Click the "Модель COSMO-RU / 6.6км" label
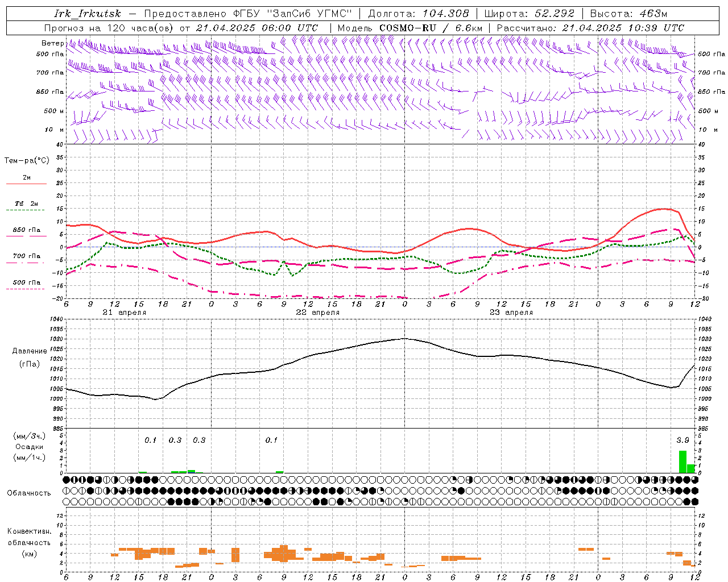Image resolution: width=728 pixels, height=582 pixels. pyautogui.click(x=409, y=28)
